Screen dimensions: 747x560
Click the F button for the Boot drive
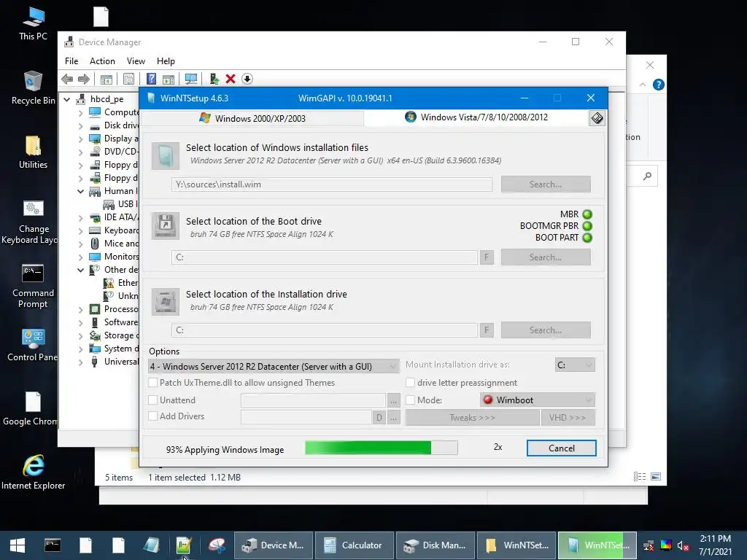click(487, 257)
